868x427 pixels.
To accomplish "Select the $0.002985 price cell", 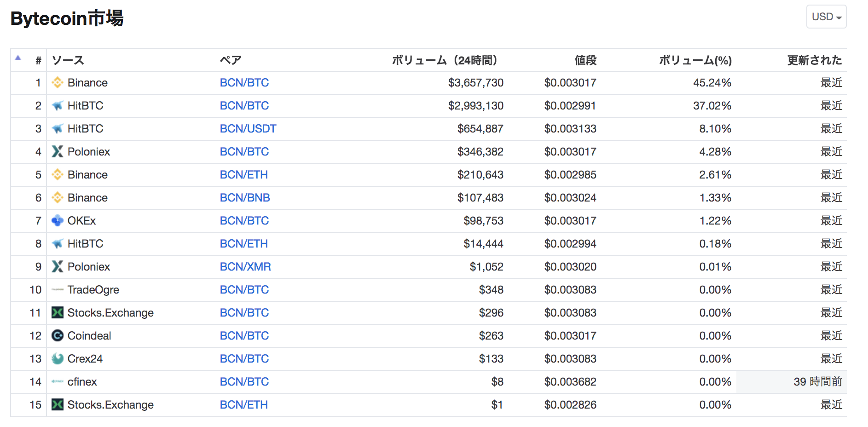I will pos(570,175).
